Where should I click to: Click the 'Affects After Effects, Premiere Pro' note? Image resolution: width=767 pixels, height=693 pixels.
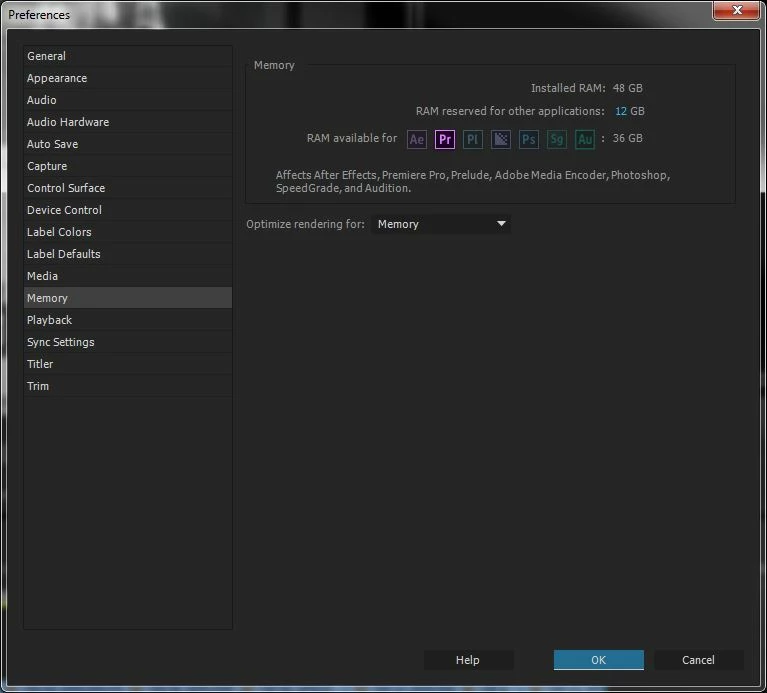[x=473, y=181]
